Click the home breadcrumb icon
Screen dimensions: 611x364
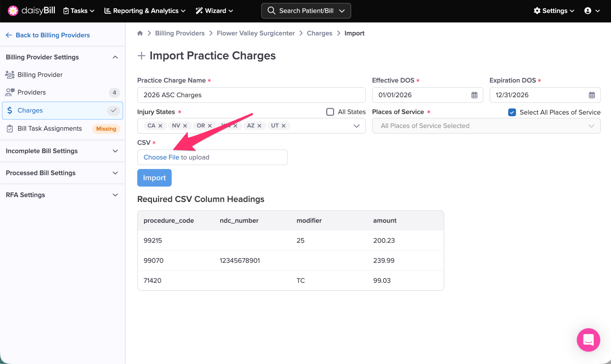tap(140, 33)
